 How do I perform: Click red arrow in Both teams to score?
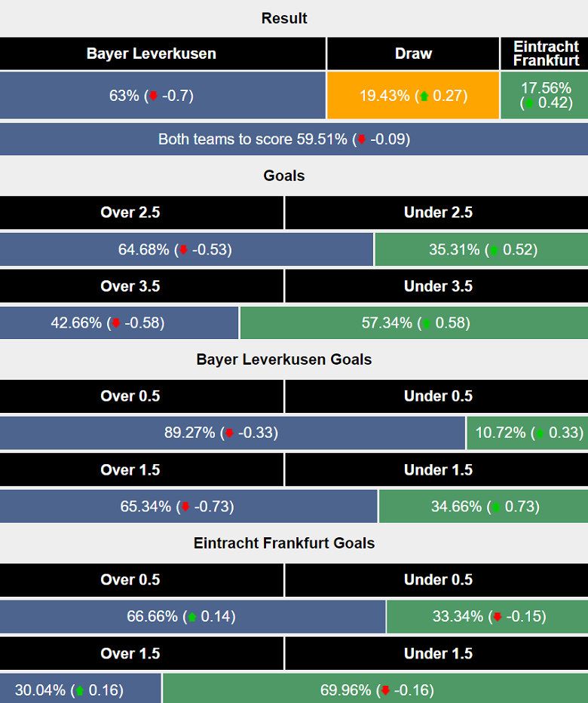pos(363,139)
